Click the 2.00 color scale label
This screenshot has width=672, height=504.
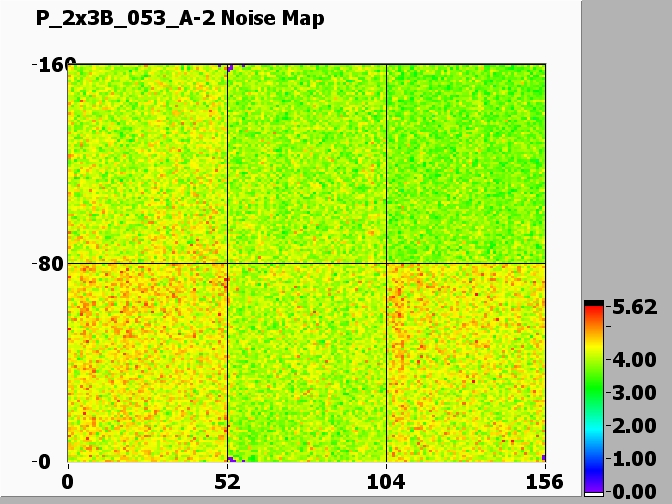coord(637,426)
